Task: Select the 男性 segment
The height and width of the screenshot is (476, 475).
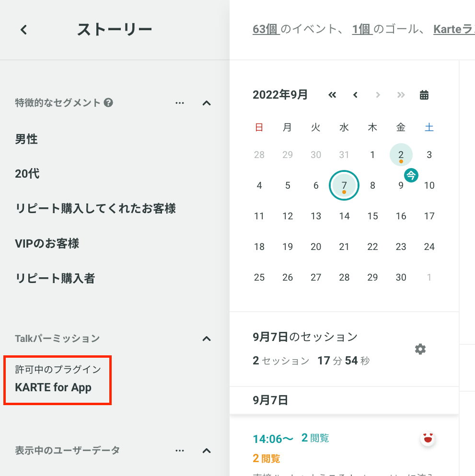Action: coord(26,139)
